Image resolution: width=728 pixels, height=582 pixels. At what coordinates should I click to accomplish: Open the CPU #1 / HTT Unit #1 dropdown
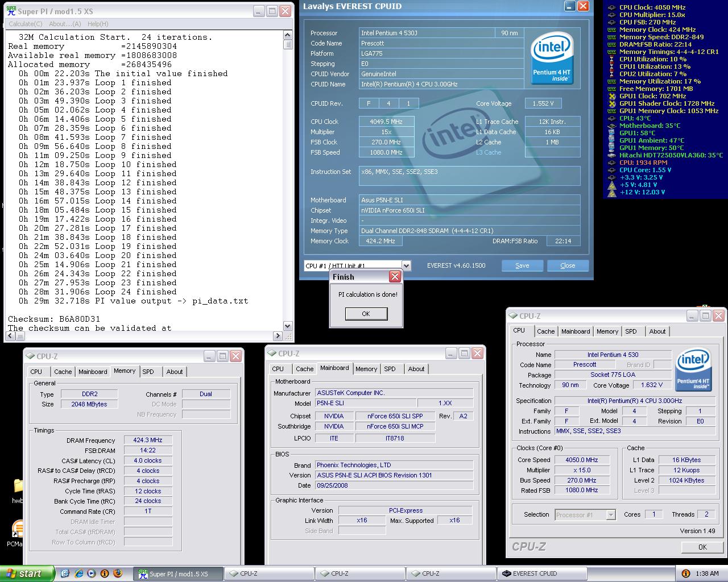click(406, 265)
